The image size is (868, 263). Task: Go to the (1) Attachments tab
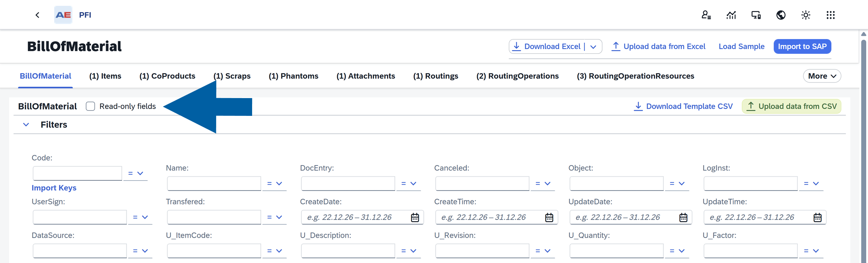(366, 76)
